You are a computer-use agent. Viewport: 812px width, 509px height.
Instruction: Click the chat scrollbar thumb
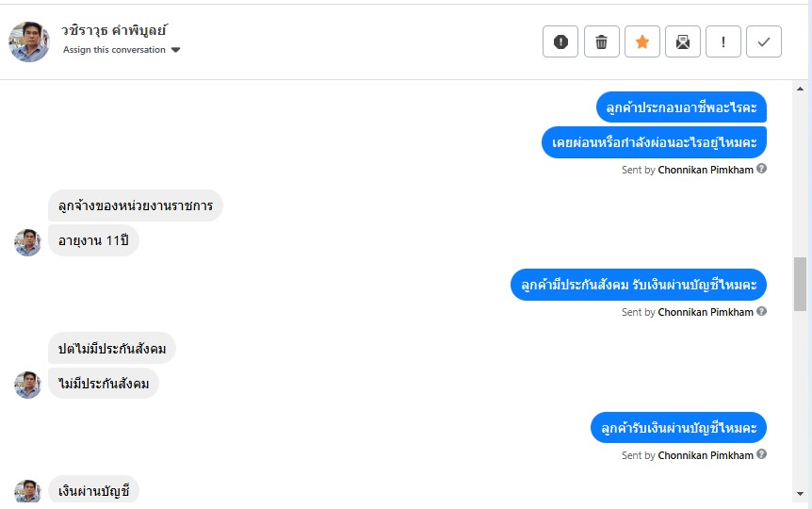coord(801,283)
